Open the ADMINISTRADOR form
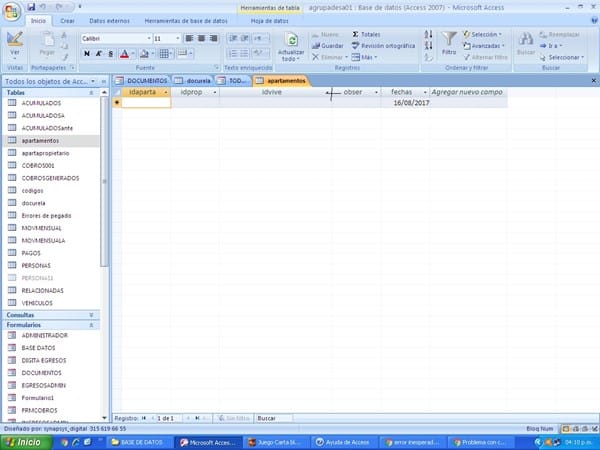This screenshot has width=600, height=450. [44, 335]
